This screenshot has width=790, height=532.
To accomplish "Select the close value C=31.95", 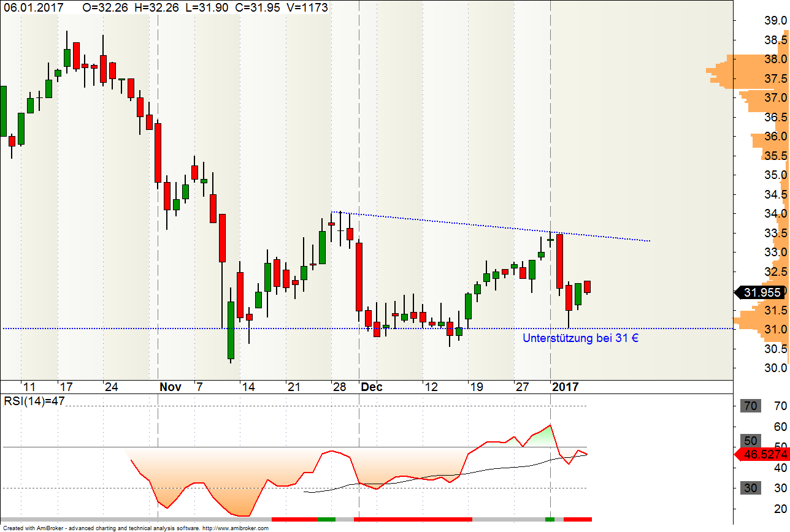I will click(x=258, y=7).
